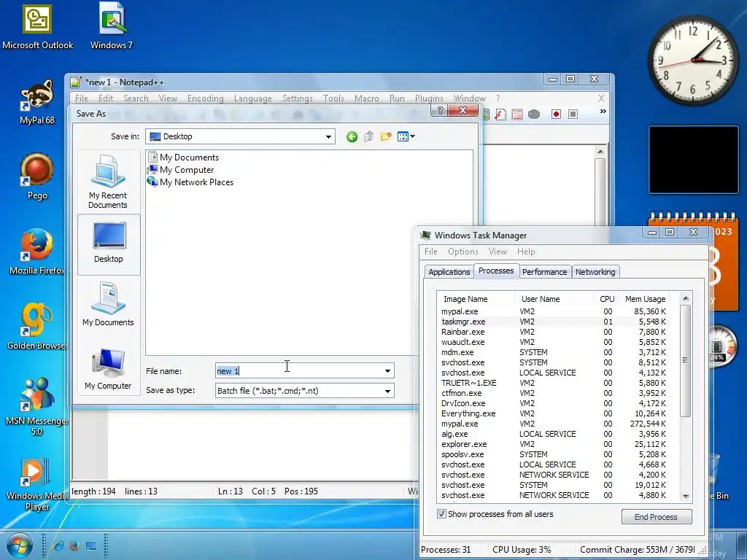The image size is (747, 560).
Task: Select My Computer in the places bar
Action: tap(108, 369)
